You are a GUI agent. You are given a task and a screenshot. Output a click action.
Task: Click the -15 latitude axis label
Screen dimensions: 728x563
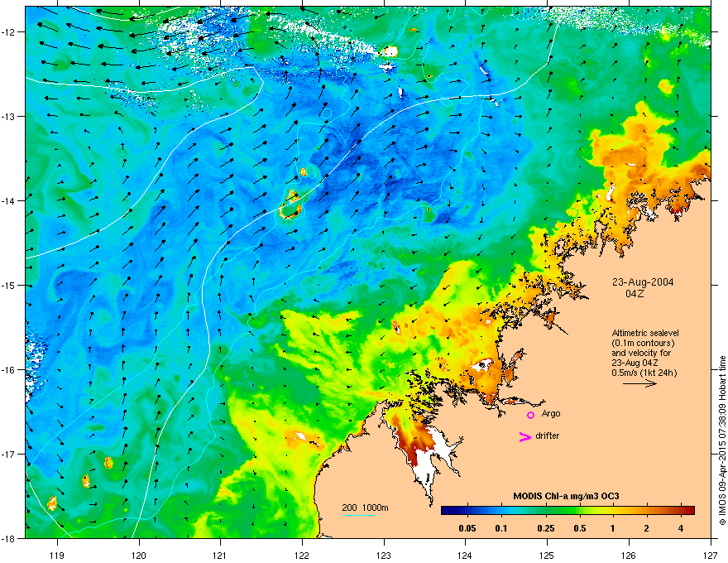[8, 285]
